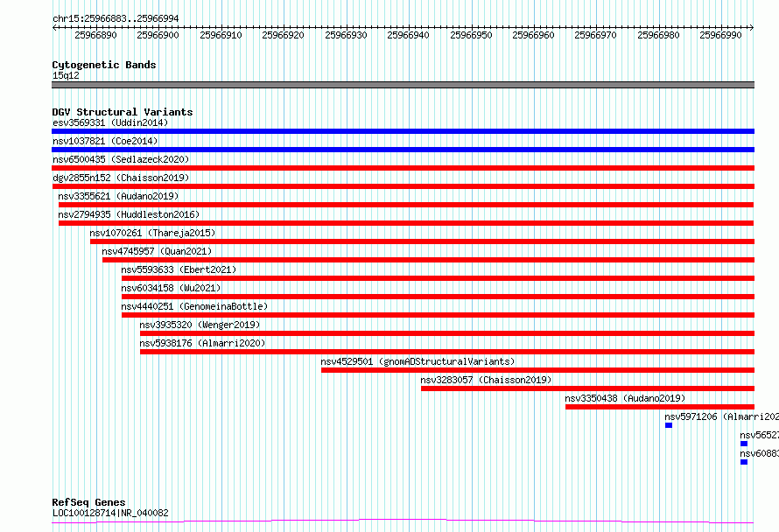
Task: Select the red nsv4529501 variant bar
Action: tap(538, 370)
